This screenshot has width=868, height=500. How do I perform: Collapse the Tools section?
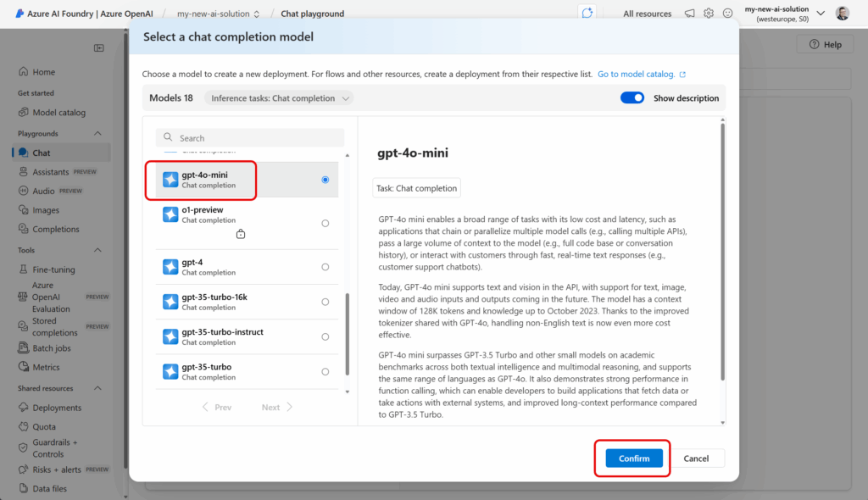[x=97, y=250]
